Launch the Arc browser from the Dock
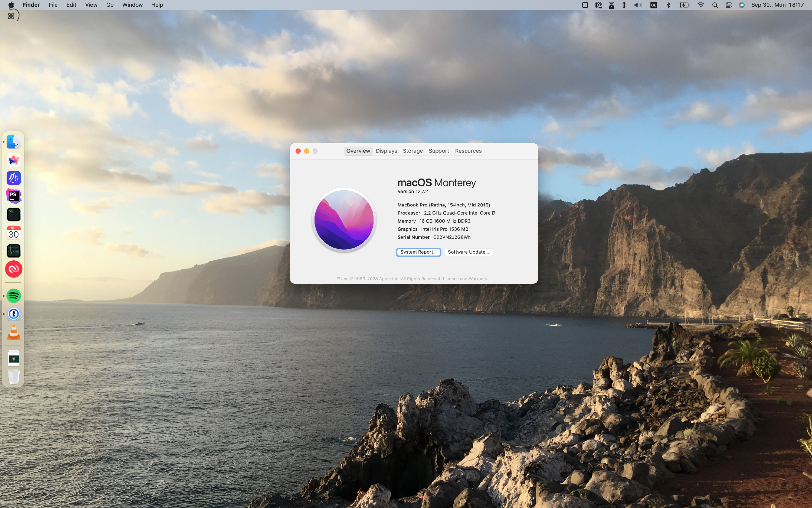 point(14,160)
